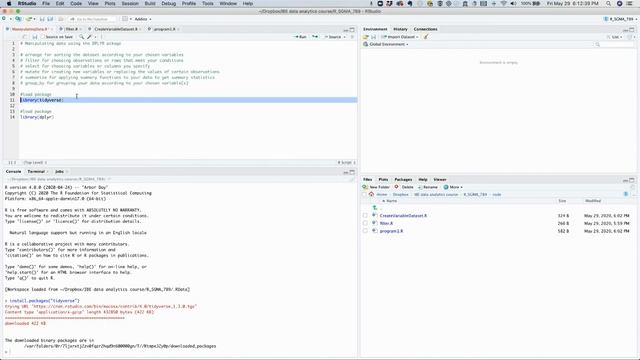Click the Spotlight search icon in menu bar
This screenshot has width=640, height=360.
pos(609,3)
